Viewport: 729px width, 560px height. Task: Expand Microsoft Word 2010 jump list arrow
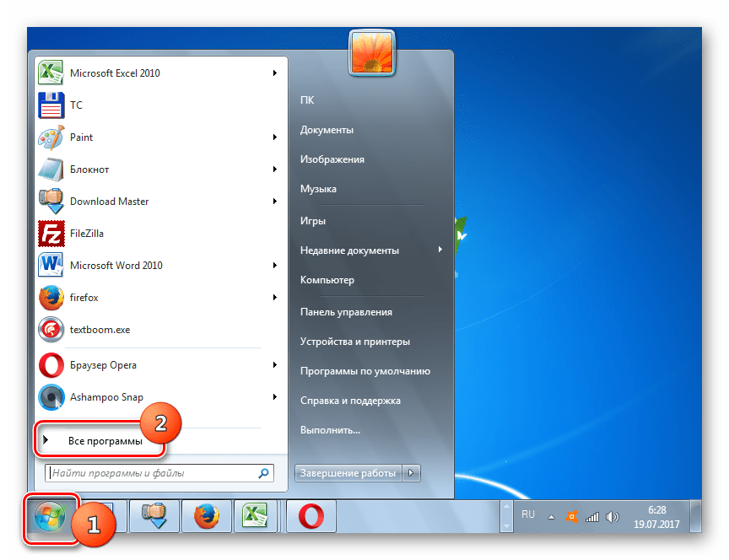coord(275,266)
